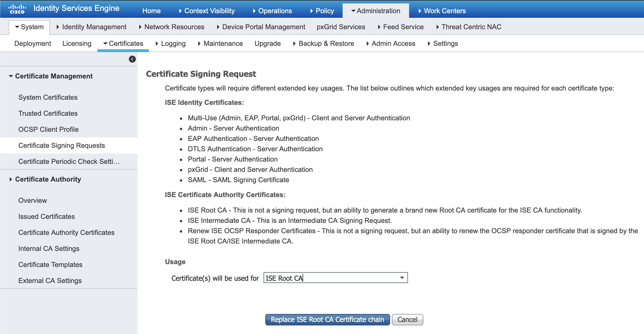644x334 pixels.
Task: Go to Licensing tab
Action: [77, 44]
